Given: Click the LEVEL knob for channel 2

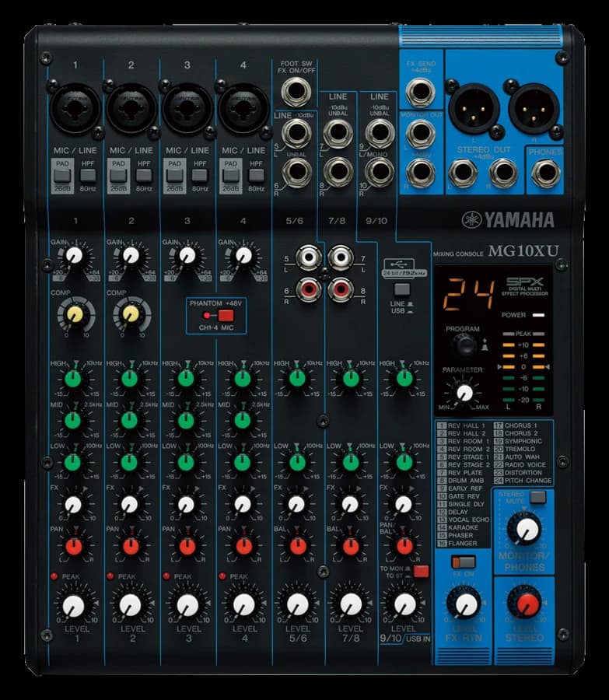Looking at the screenshot, I should click(131, 605).
